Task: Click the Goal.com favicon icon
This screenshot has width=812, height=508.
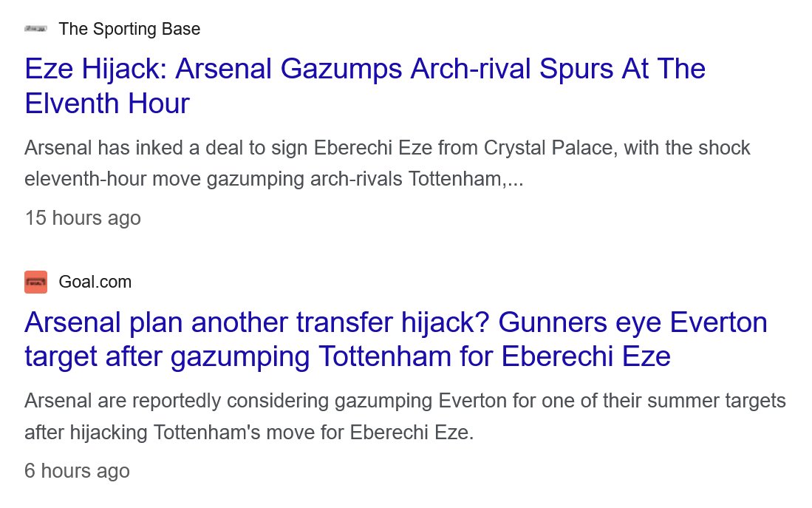Action: coord(35,282)
